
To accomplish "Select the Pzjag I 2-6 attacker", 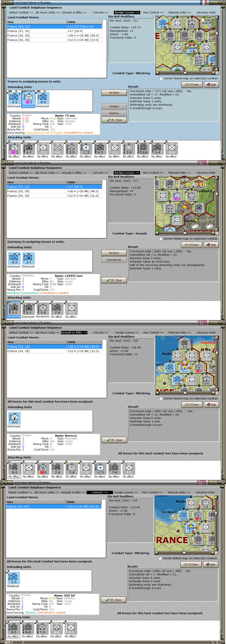I will click(43, 469).
